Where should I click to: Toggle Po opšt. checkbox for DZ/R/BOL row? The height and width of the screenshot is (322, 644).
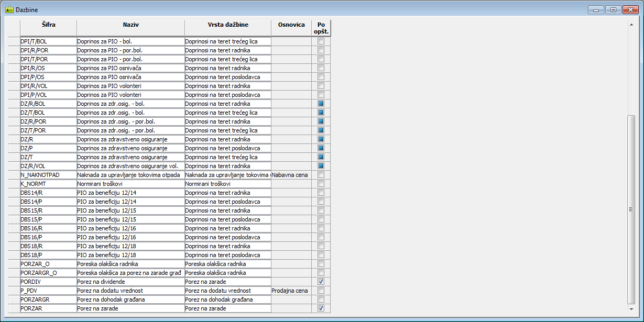point(321,104)
